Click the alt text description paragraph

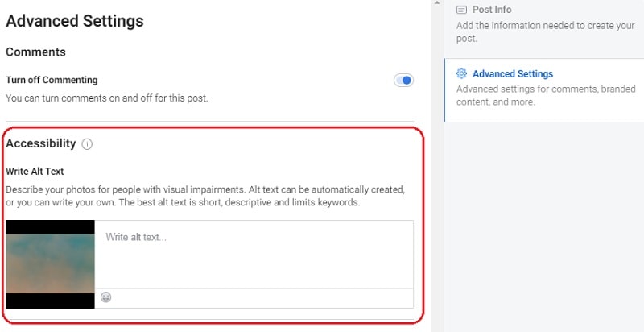pos(205,196)
